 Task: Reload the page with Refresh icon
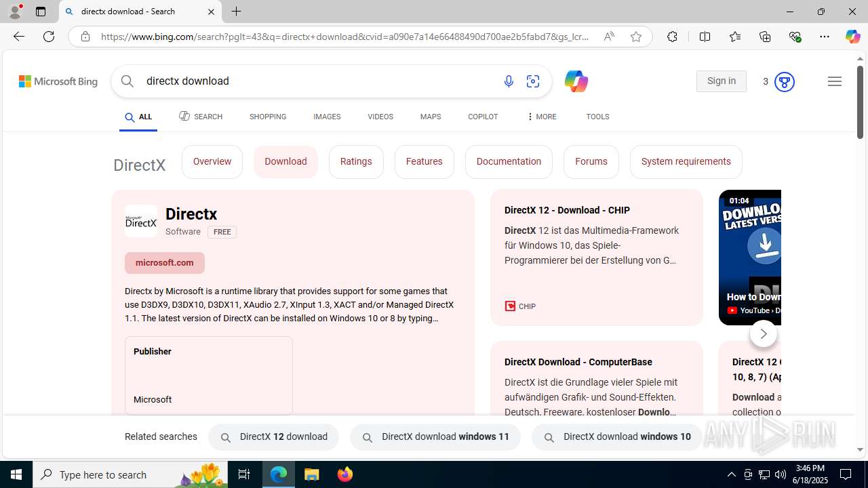coord(49,37)
